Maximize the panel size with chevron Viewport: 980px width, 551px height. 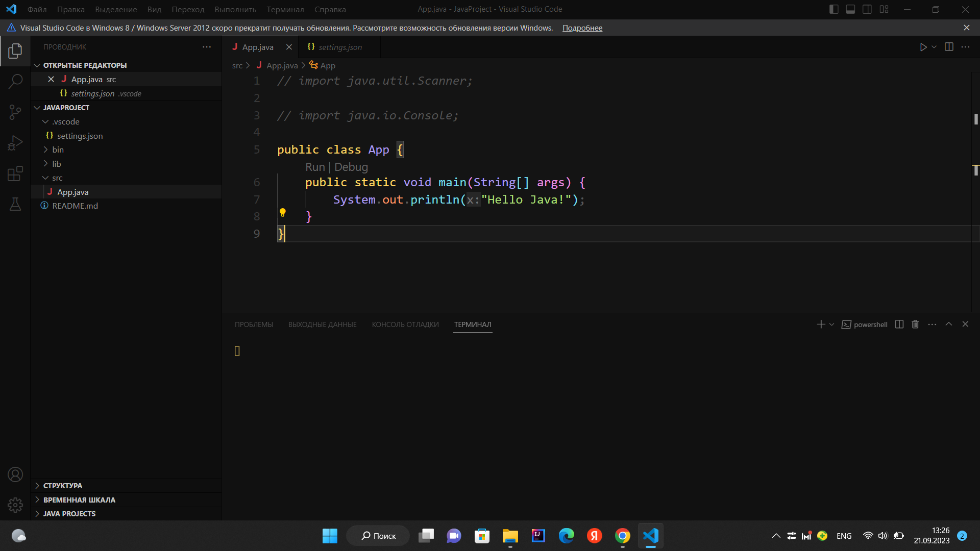coord(949,324)
